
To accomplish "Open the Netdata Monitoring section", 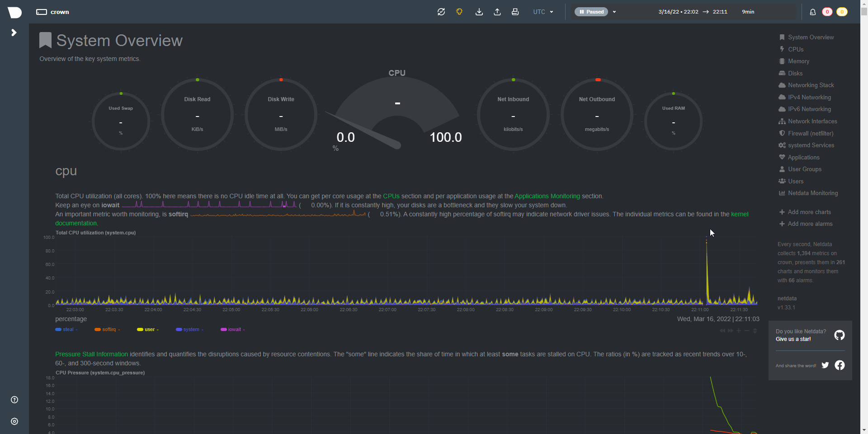I will click(808, 193).
